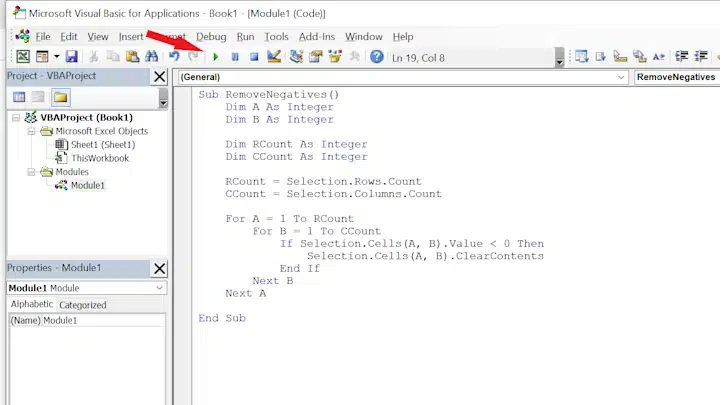Click the Sub RemoveNegatives() code line
The image size is (720, 405).
269,95
